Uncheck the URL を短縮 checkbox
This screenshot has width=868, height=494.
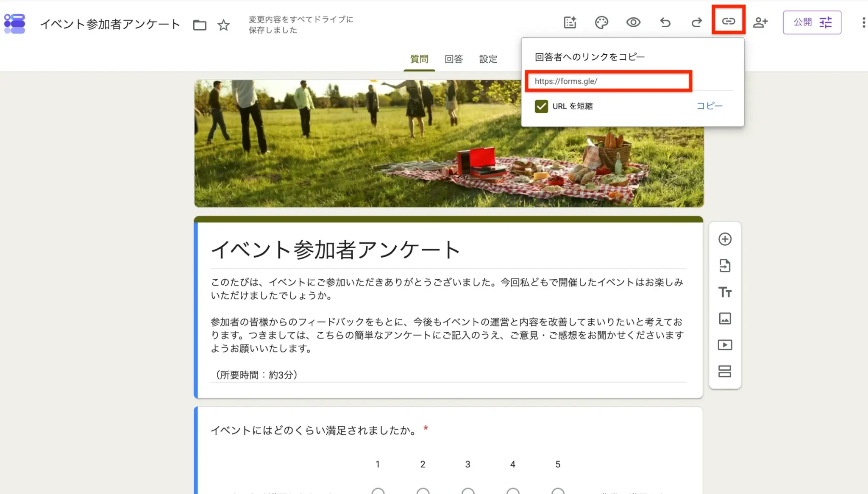click(541, 106)
